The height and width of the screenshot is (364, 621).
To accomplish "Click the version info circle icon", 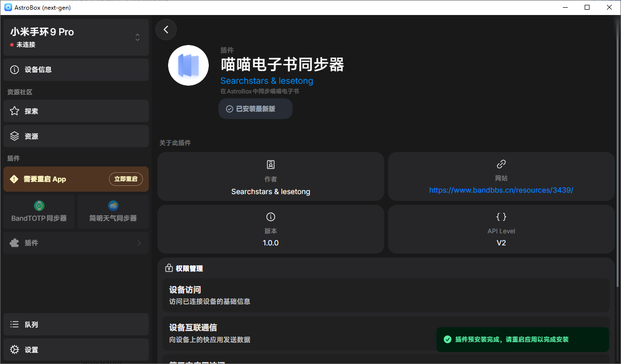I will pyautogui.click(x=271, y=217).
